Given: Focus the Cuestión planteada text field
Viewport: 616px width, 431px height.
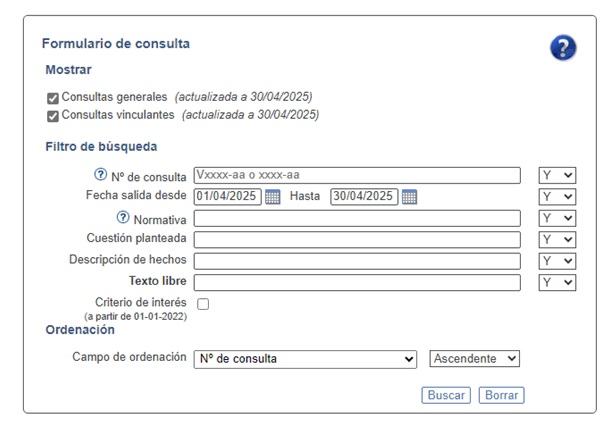Looking at the screenshot, I should 357,239.
